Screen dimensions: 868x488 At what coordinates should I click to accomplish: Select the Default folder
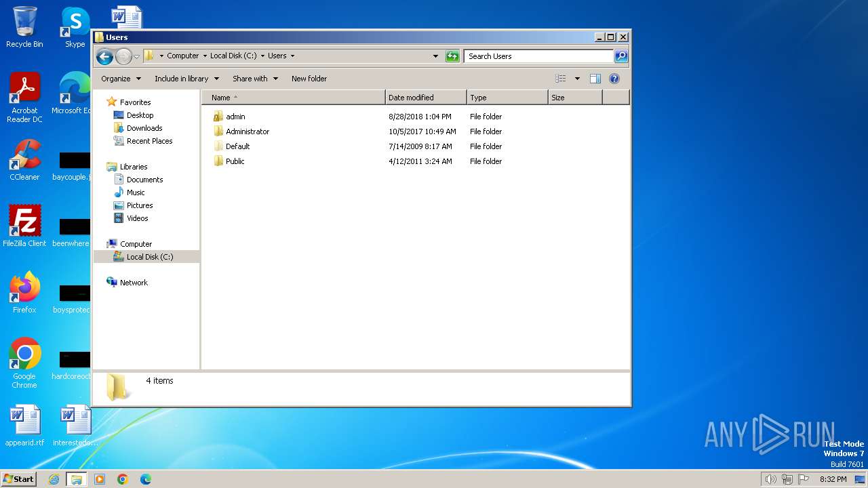pyautogui.click(x=231, y=146)
